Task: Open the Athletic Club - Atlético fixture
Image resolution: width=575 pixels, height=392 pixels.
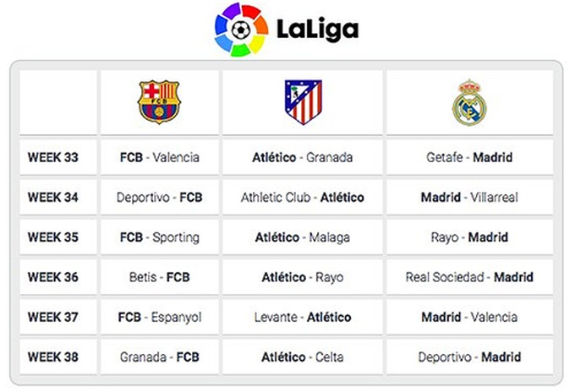Action: (303, 198)
